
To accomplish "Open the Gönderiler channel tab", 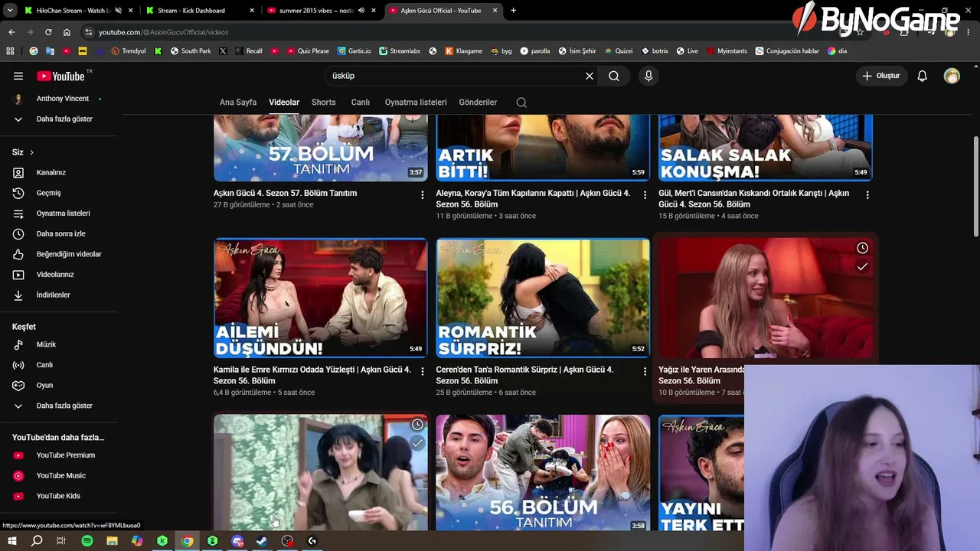I will 478,102.
